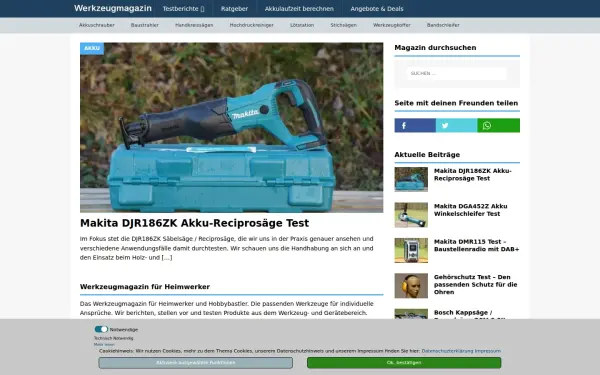Image resolution: width=600 pixels, height=375 pixels.
Task: Toggle the Notwendige cookies switch
Action: (101, 329)
